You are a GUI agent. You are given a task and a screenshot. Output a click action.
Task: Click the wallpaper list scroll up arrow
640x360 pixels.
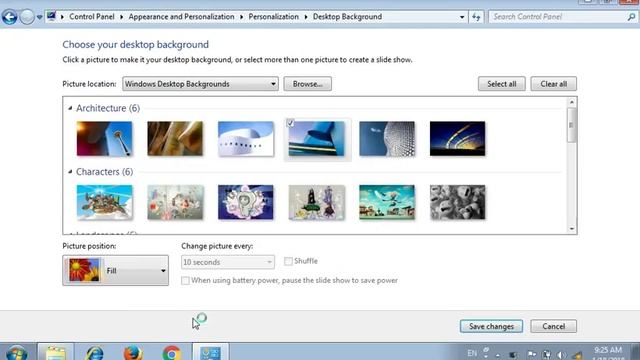[571, 102]
